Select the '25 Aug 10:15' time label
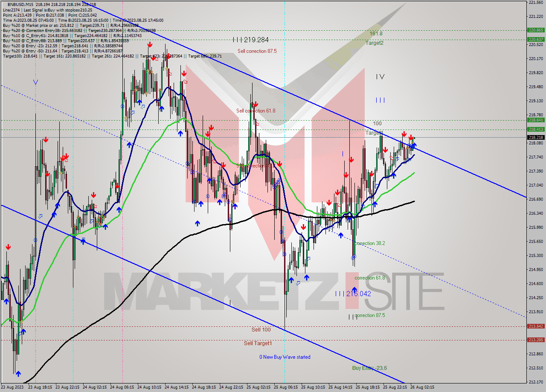Image resolution: width=546 pixels, height=392 pixels. pos(313,387)
